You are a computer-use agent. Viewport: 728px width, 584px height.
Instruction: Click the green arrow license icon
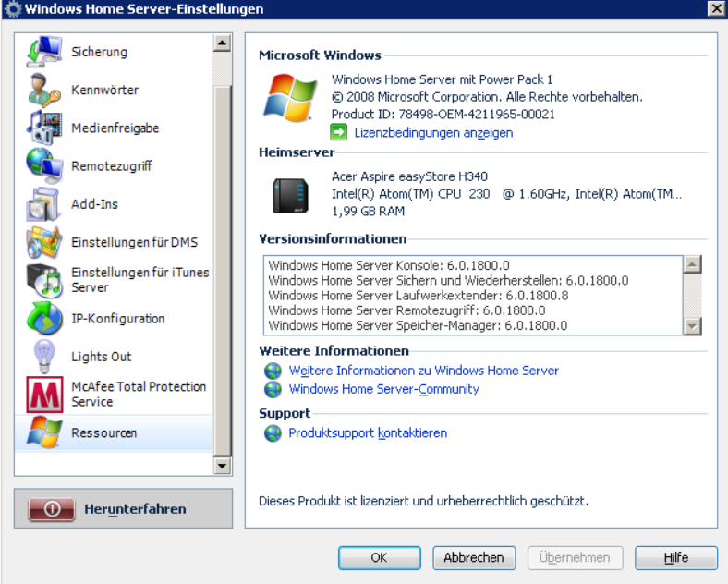click(338, 132)
